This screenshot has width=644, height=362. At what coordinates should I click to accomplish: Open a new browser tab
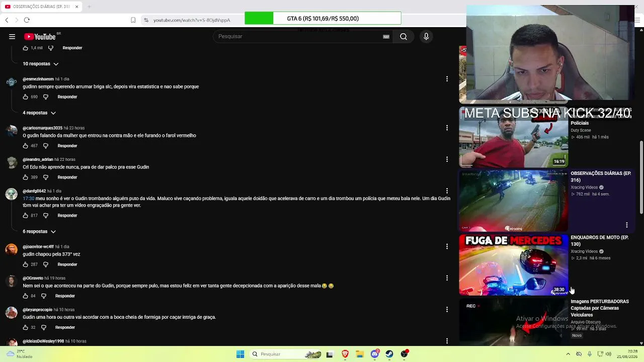[x=89, y=7]
